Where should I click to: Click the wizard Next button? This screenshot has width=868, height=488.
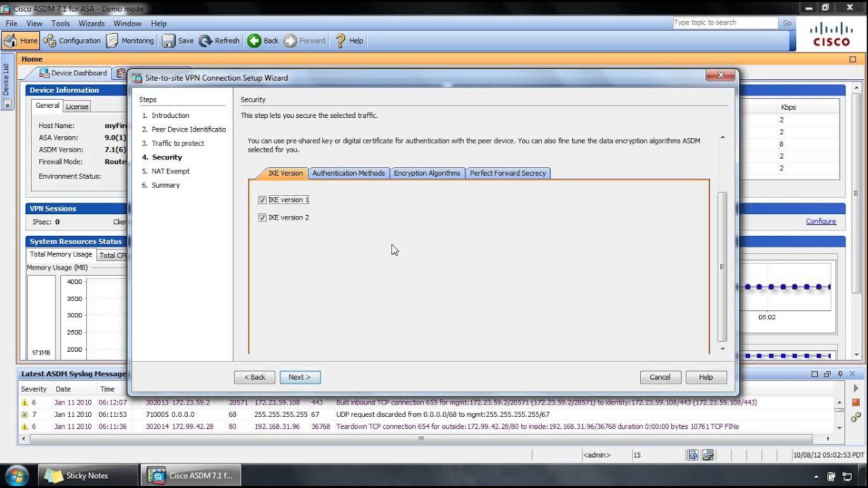tap(300, 378)
